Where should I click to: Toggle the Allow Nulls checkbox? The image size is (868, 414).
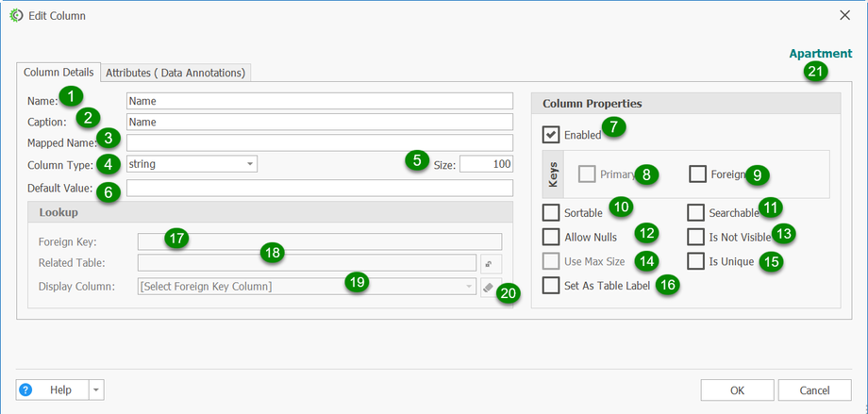[550, 237]
